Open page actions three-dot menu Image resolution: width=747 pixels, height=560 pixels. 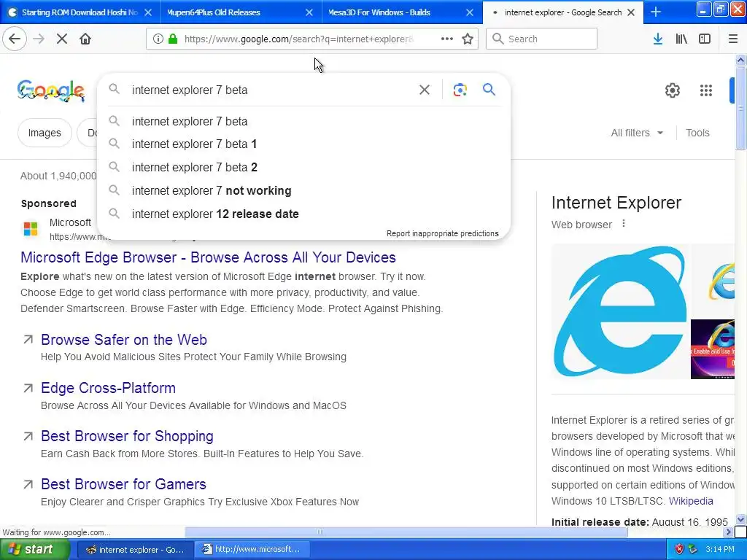coord(447,39)
